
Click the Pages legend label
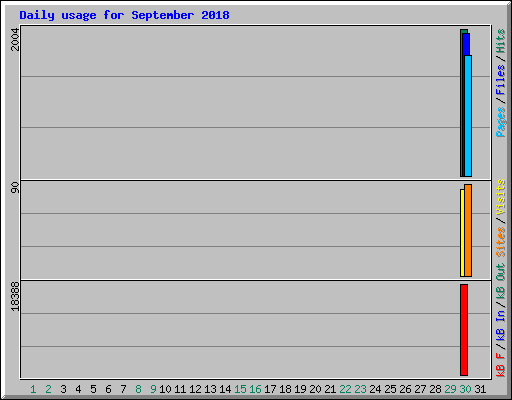tap(501, 122)
